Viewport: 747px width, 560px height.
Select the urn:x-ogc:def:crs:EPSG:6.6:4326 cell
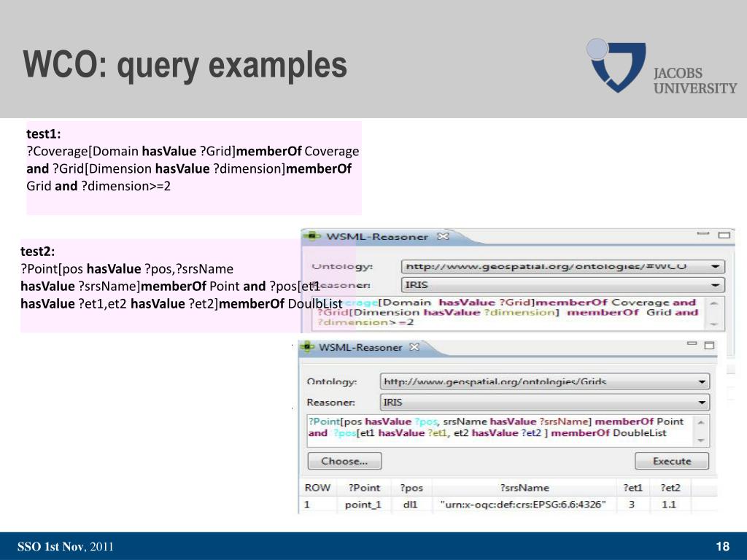[x=523, y=505]
